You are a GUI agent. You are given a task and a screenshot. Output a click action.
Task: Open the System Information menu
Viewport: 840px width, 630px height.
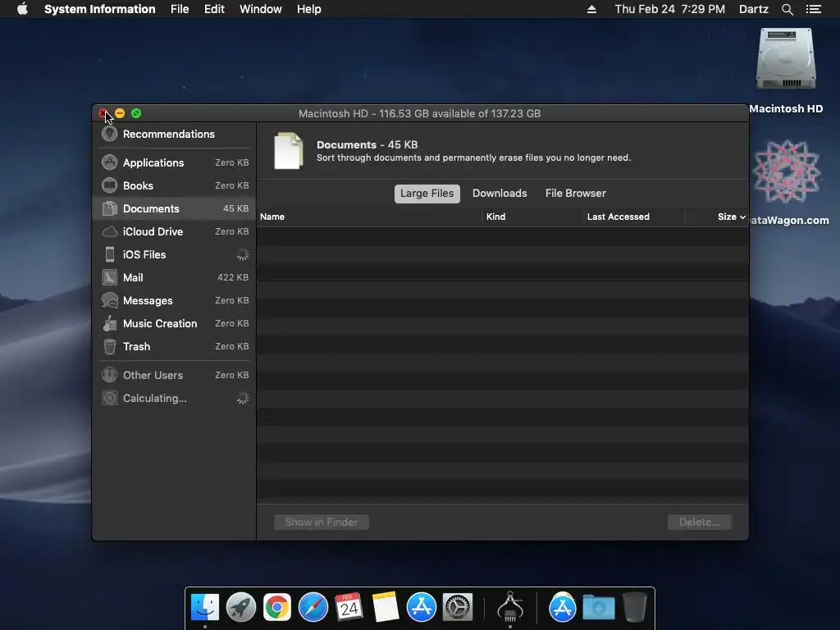99,9
